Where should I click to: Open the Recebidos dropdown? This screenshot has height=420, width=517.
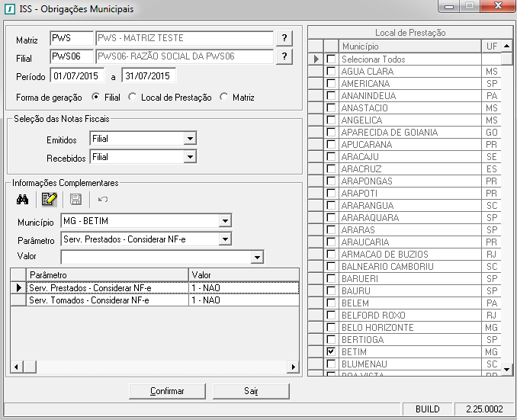point(190,157)
